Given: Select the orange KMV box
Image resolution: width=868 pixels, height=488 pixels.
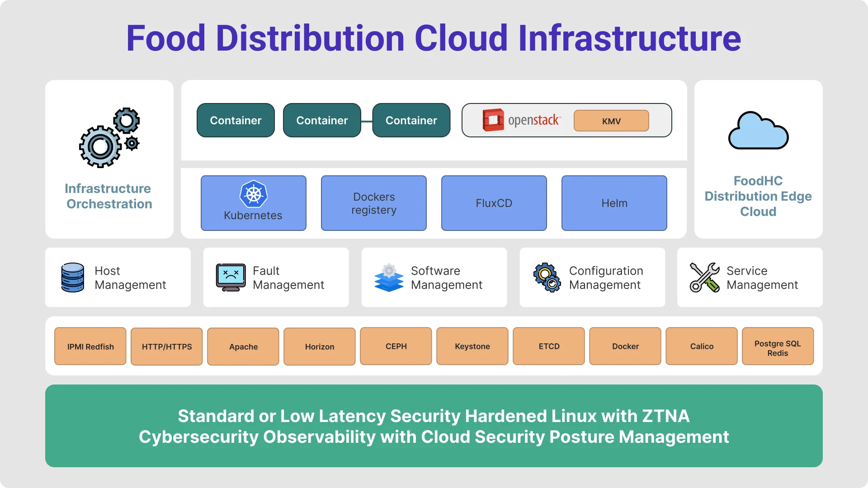Looking at the screenshot, I should coord(611,121).
